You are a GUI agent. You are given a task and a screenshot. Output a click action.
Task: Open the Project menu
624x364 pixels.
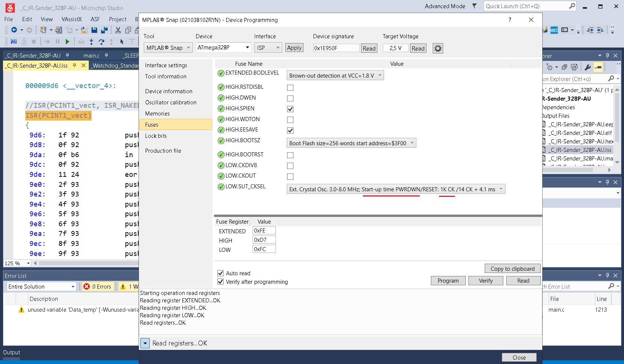[x=118, y=19]
